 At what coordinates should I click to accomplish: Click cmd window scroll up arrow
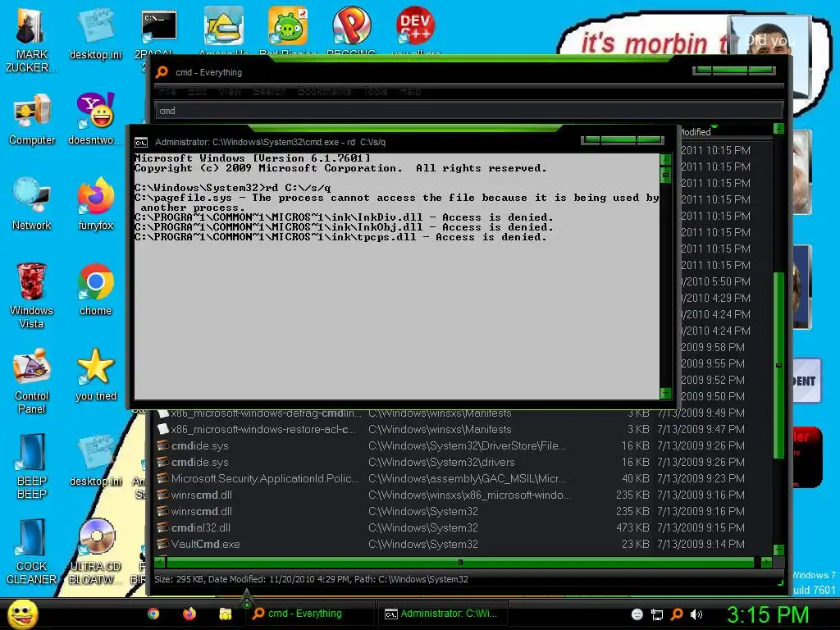pos(666,160)
